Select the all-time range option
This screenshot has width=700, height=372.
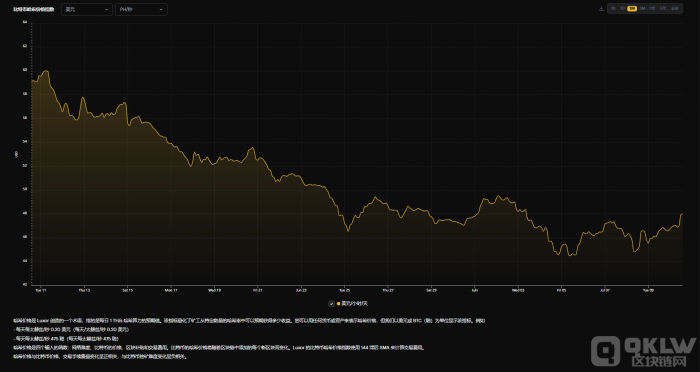(674, 8)
